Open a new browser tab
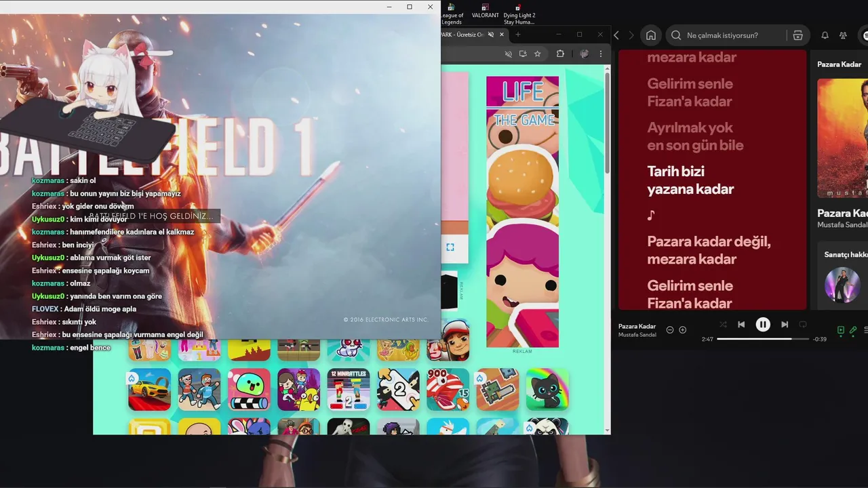868x488 pixels. tap(518, 35)
